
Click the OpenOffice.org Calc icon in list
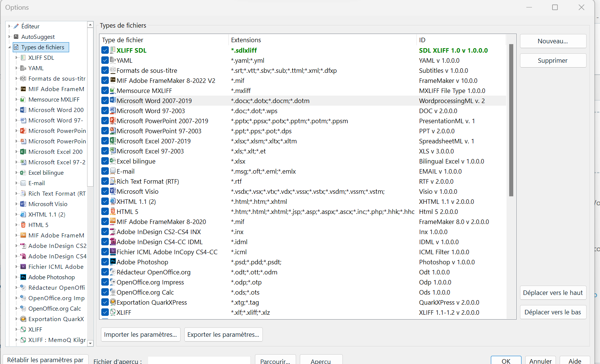click(x=113, y=292)
